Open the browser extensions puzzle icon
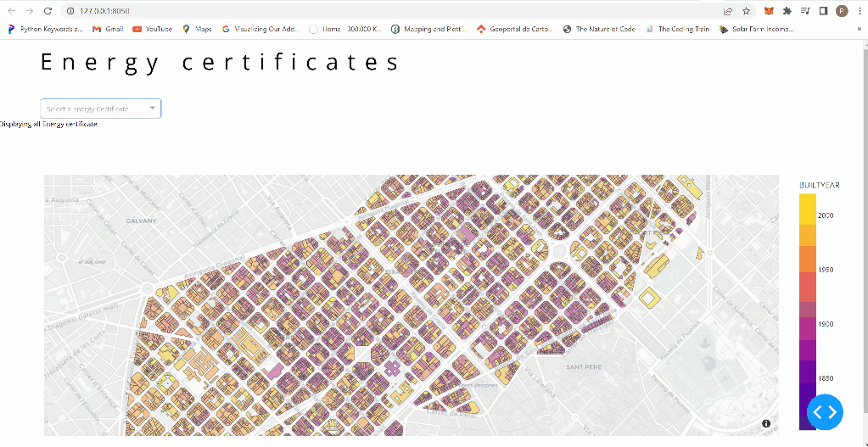The width and height of the screenshot is (868, 447). [x=787, y=11]
